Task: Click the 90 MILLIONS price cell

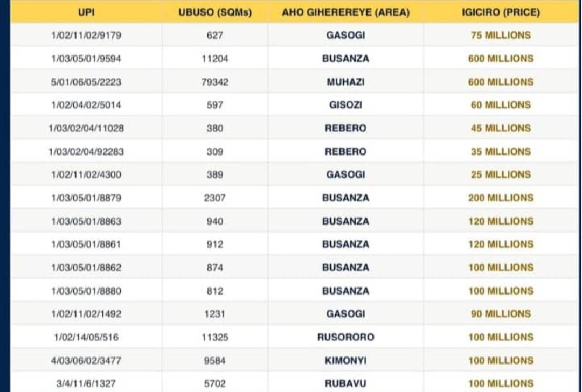Action: tap(501, 314)
